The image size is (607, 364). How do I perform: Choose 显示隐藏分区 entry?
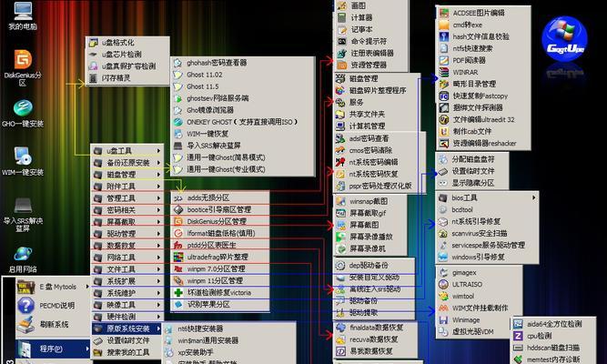pyautogui.click(x=472, y=183)
